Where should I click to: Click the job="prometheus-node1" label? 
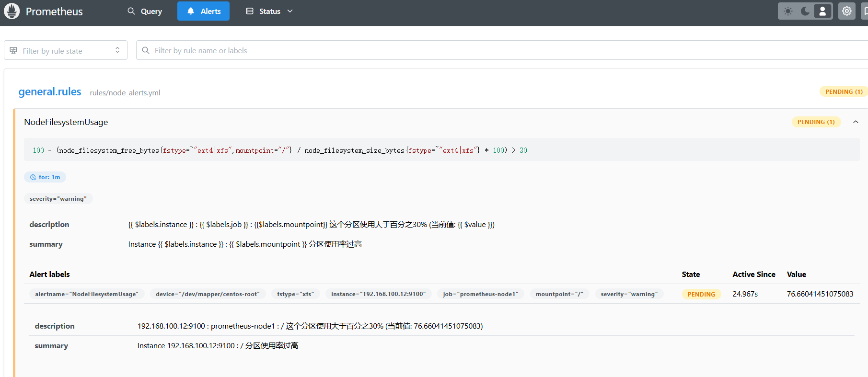point(481,294)
